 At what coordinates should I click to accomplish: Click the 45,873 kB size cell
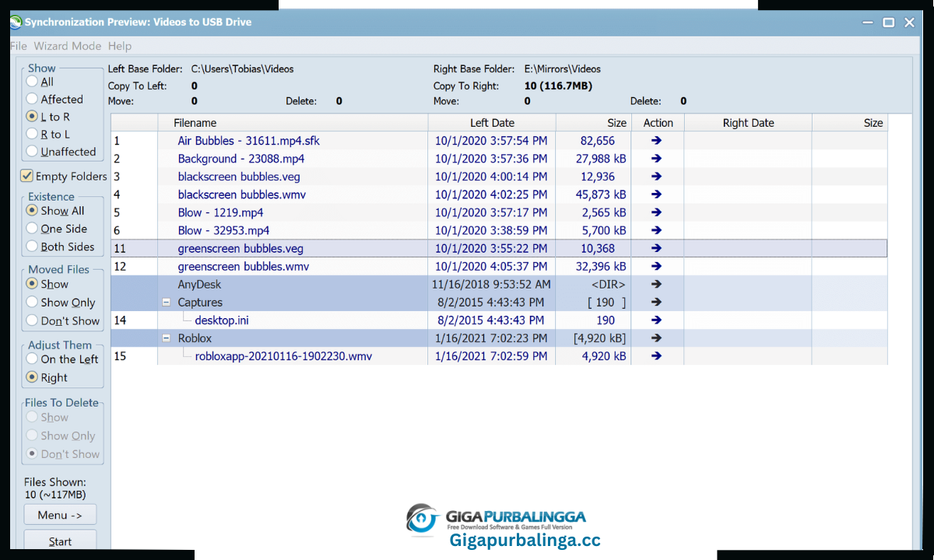601,194
